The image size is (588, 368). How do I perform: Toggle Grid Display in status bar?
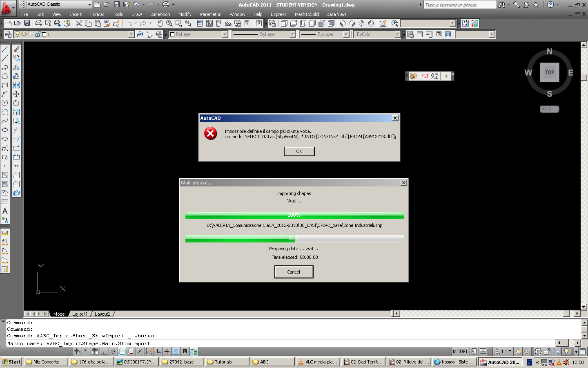click(95, 351)
